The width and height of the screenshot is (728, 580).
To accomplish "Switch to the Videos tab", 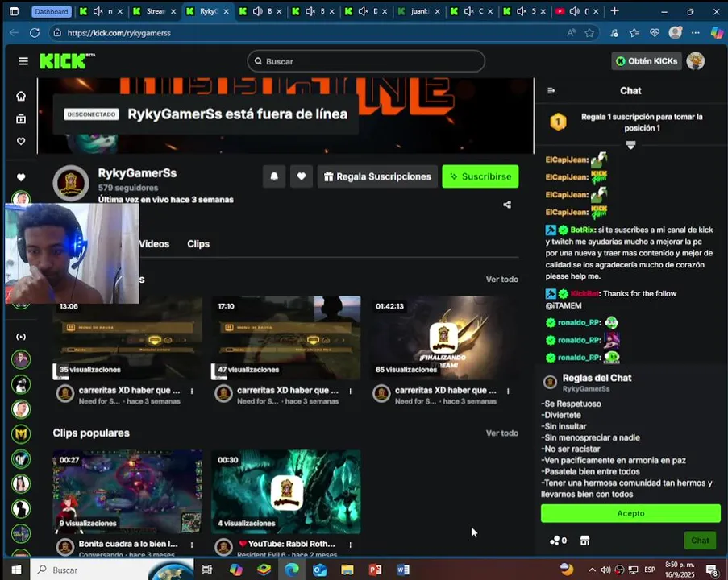I will (x=154, y=243).
